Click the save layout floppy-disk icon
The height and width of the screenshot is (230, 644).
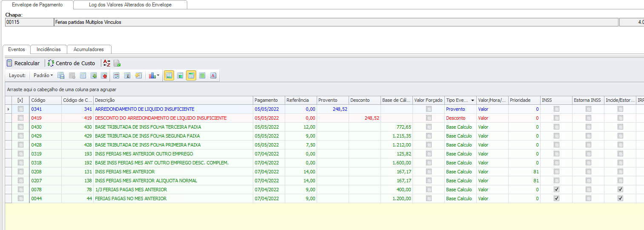pos(61,75)
